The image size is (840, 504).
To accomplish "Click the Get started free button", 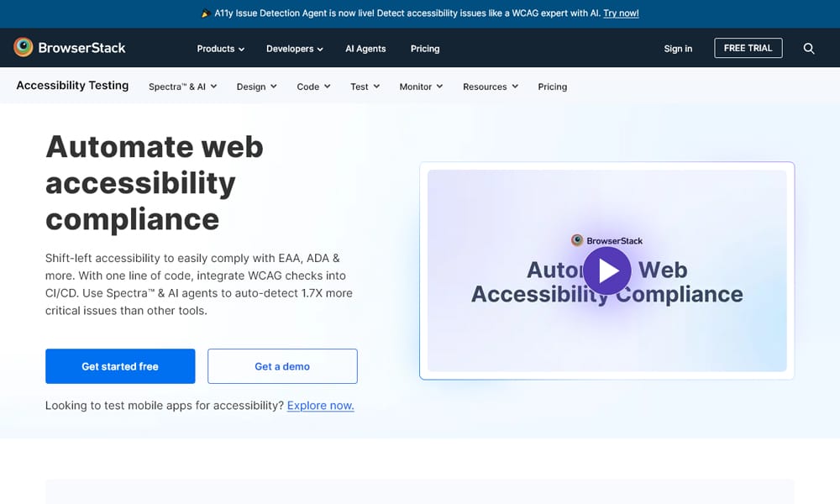I will (x=120, y=366).
